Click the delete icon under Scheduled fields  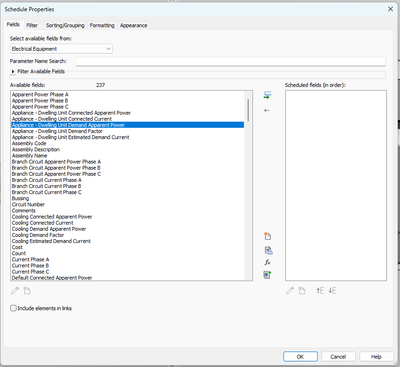(x=302, y=291)
